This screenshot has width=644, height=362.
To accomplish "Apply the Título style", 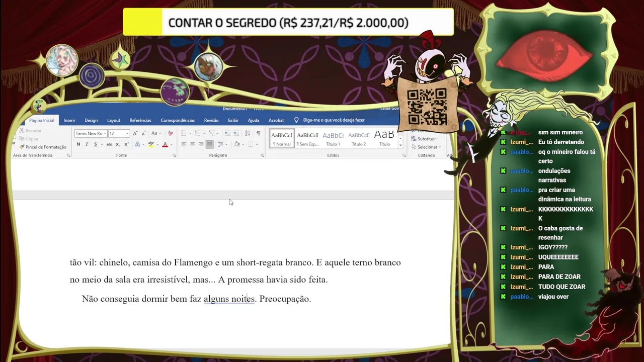I will pyautogui.click(x=384, y=138).
